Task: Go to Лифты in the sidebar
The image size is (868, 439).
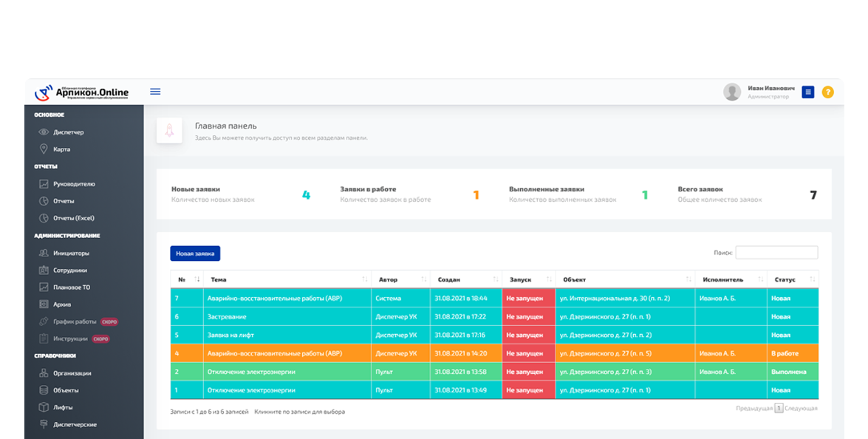Action: coord(55,407)
